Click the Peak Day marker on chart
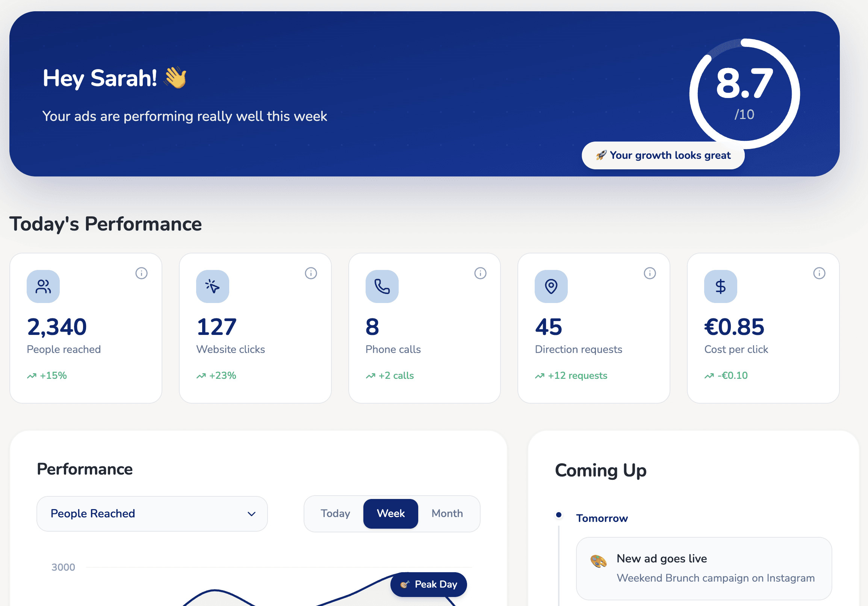The height and width of the screenshot is (606, 868). 428,585
